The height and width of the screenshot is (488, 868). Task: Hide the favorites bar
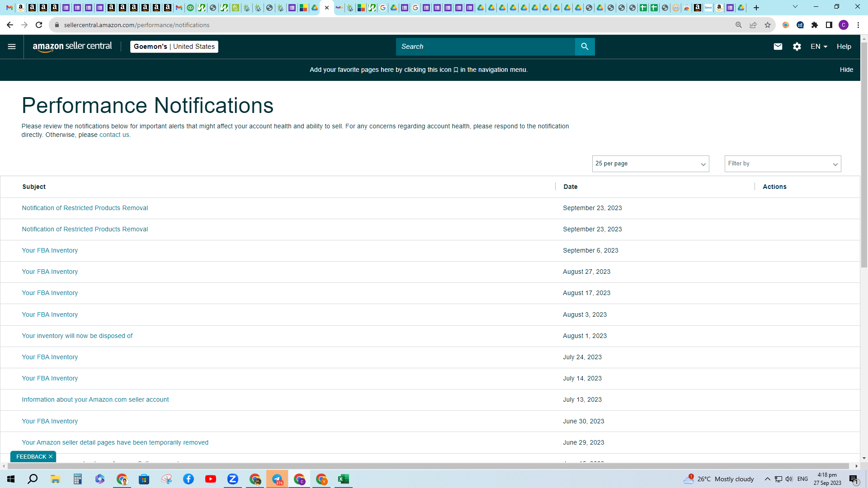click(x=846, y=70)
